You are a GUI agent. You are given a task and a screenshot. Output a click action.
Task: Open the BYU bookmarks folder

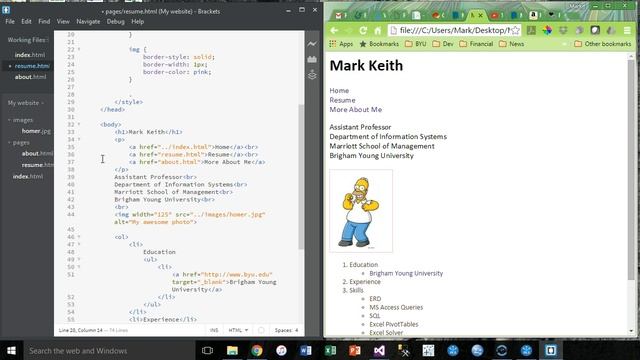tap(416, 44)
